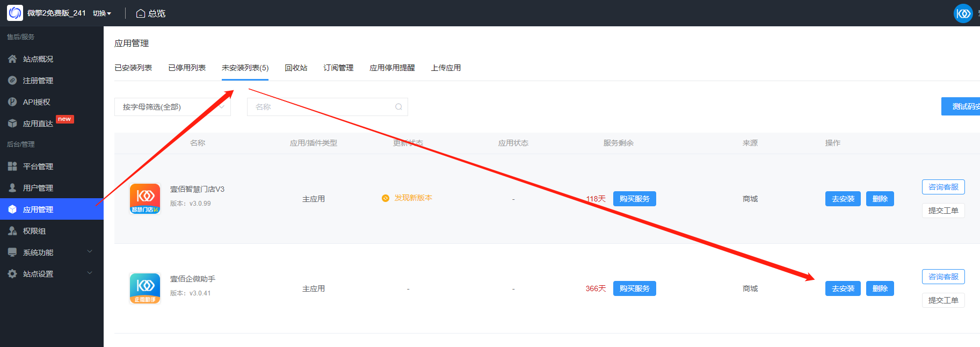Click the 权限组 icon in sidebar
The height and width of the screenshot is (347, 980).
[x=12, y=231]
